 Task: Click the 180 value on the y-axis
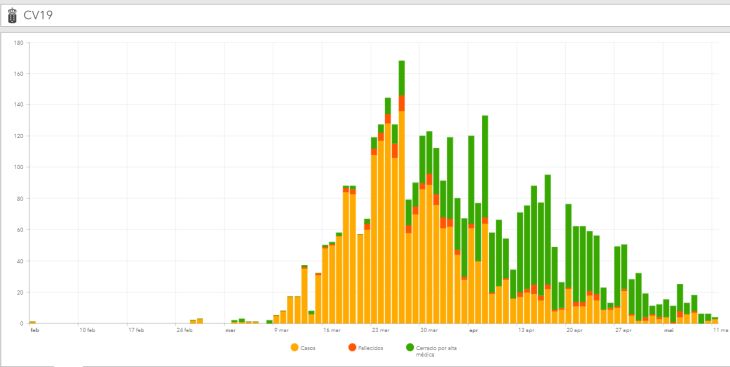19,43
